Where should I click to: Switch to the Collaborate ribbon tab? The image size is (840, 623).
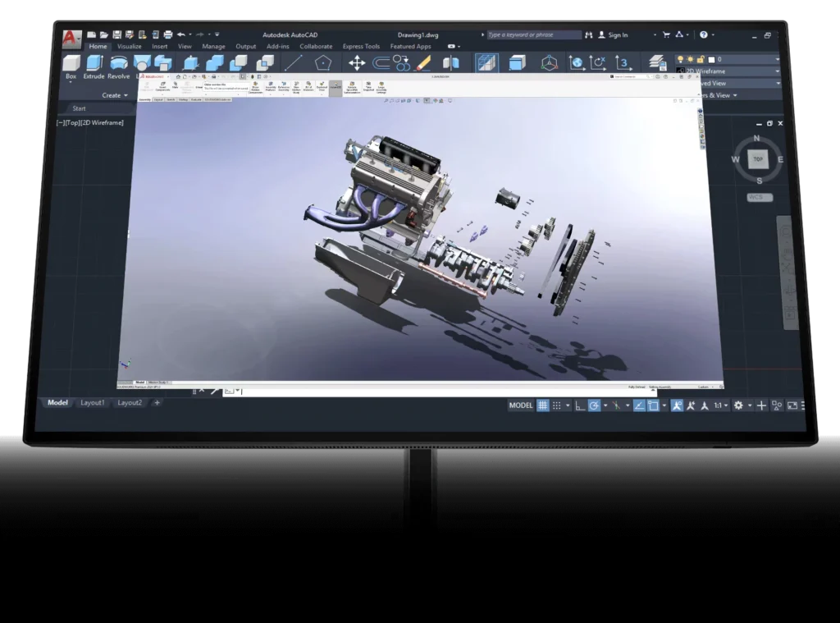(x=316, y=47)
